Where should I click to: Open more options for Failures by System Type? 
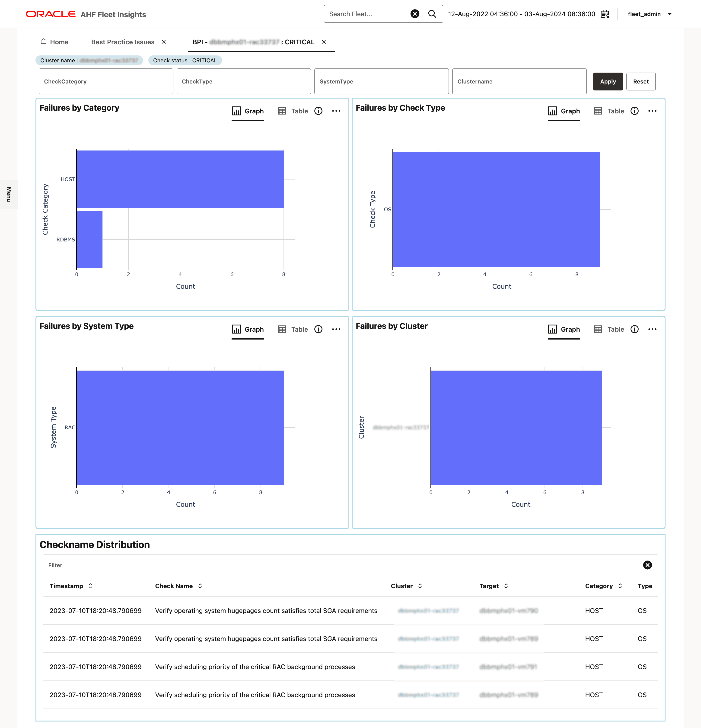point(336,329)
